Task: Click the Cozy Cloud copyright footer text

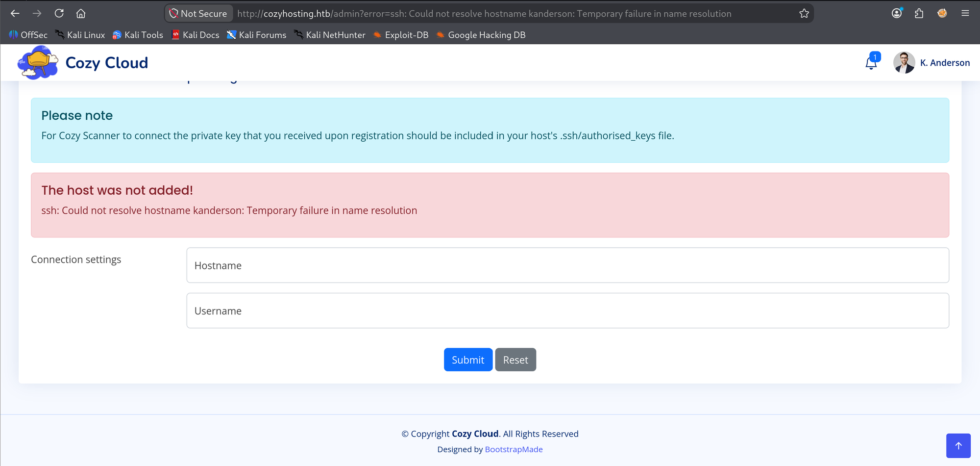Action: click(490, 434)
